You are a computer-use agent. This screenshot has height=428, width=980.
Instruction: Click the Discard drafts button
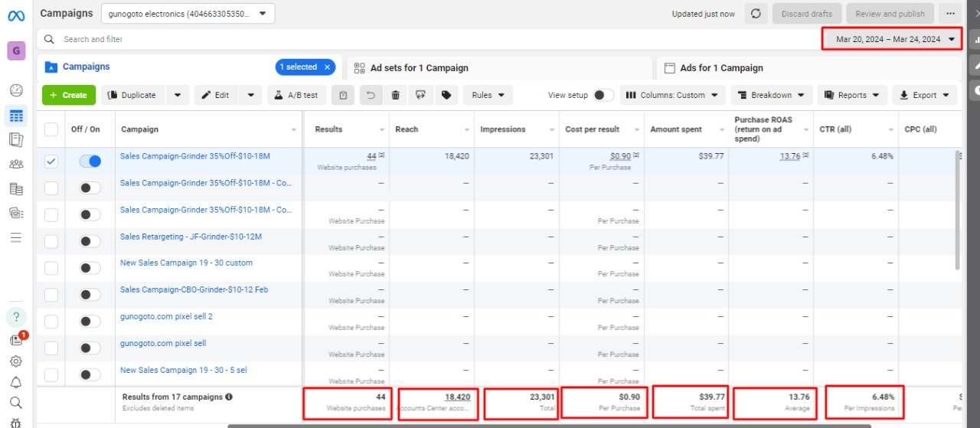point(807,14)
